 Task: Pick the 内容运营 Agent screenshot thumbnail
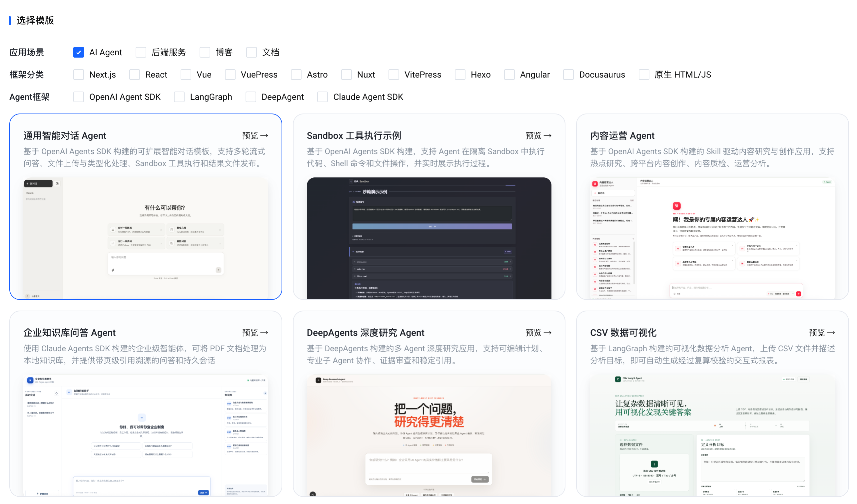pos(712,238)
